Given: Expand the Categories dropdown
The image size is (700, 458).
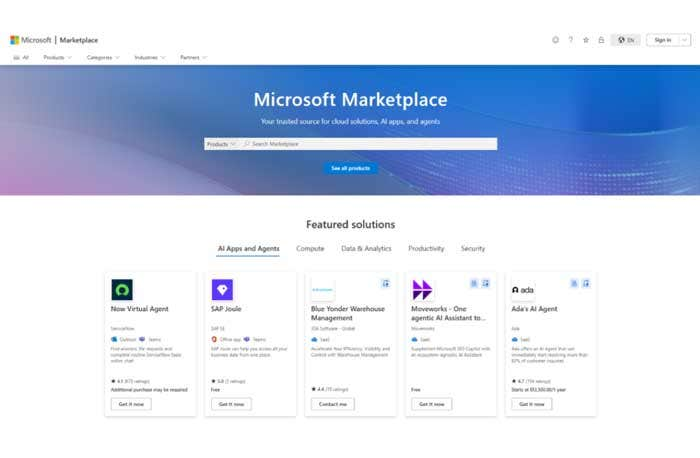Looking at the screenshot, I should coord(102,58).
